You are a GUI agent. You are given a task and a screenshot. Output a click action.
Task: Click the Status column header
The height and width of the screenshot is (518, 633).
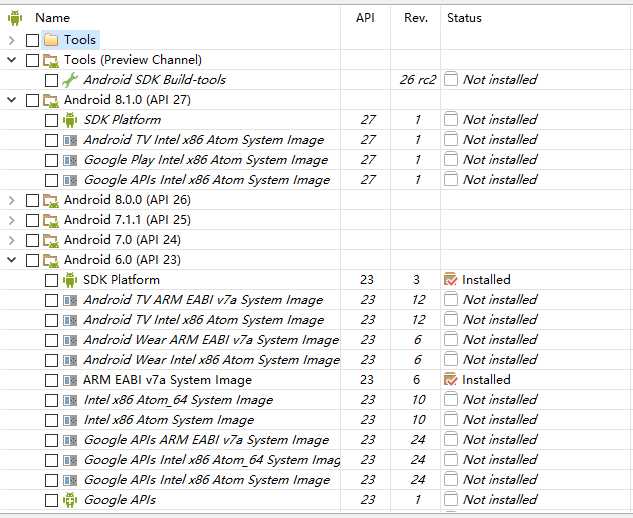[464, 18]
